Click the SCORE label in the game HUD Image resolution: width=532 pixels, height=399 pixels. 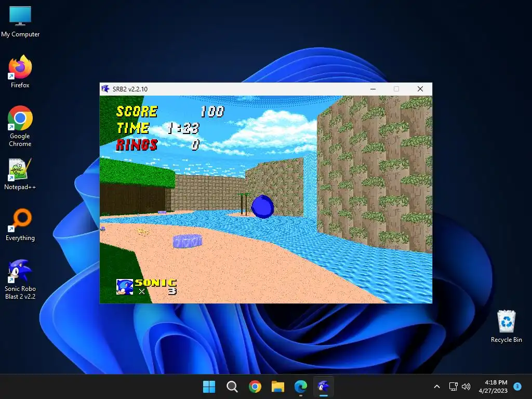137,111
